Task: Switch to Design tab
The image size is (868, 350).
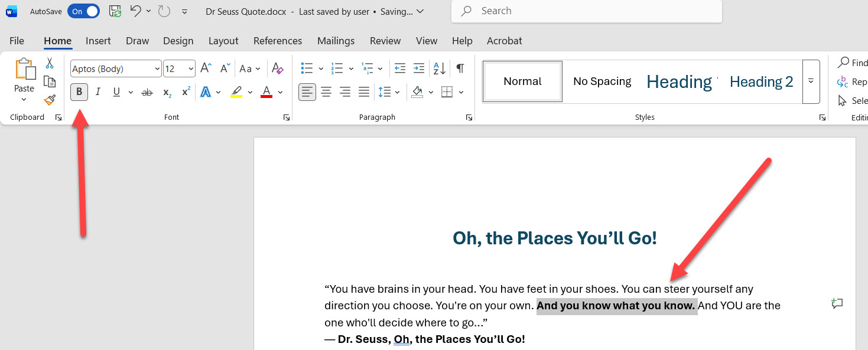Action: coord(178,41)
